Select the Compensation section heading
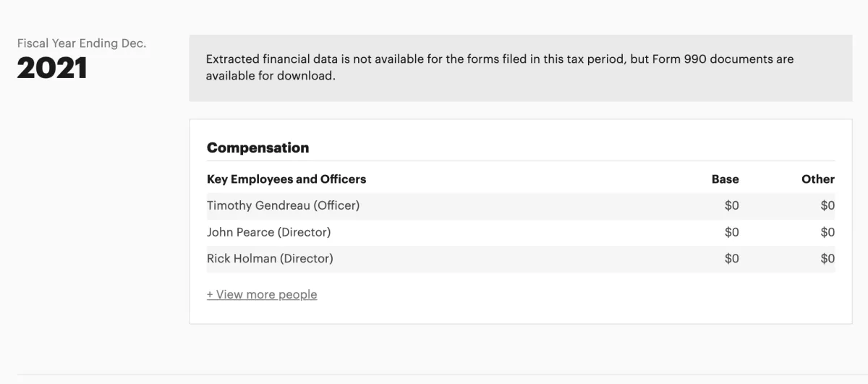The height and width of the screenshot is (384, 868). [x=258, y=148]
